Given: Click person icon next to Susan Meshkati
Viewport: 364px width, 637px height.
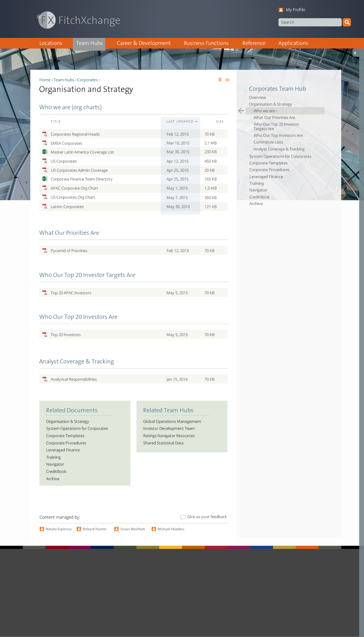Looking at the screenshot, I should pyautogui.click(x=117, y=529).
